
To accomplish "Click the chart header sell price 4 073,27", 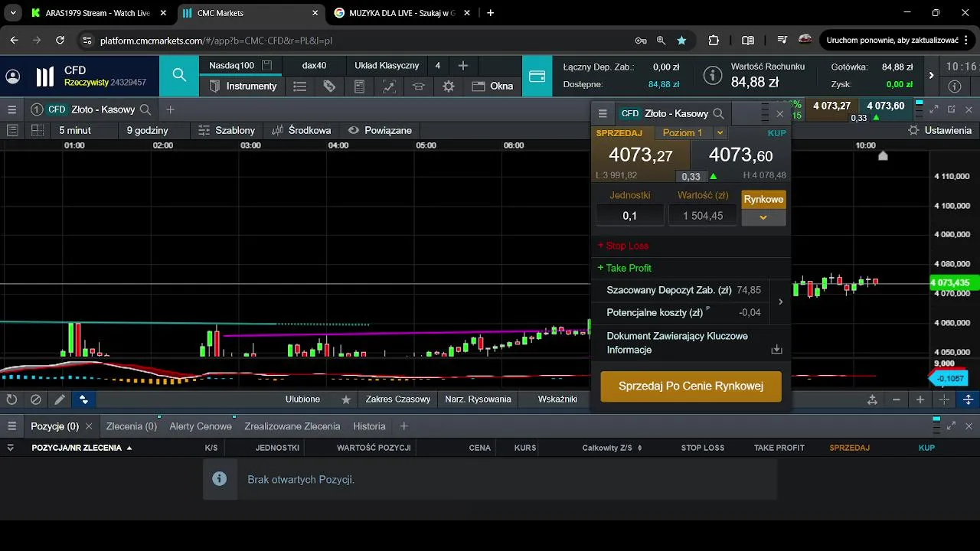I will coord(831,106).
